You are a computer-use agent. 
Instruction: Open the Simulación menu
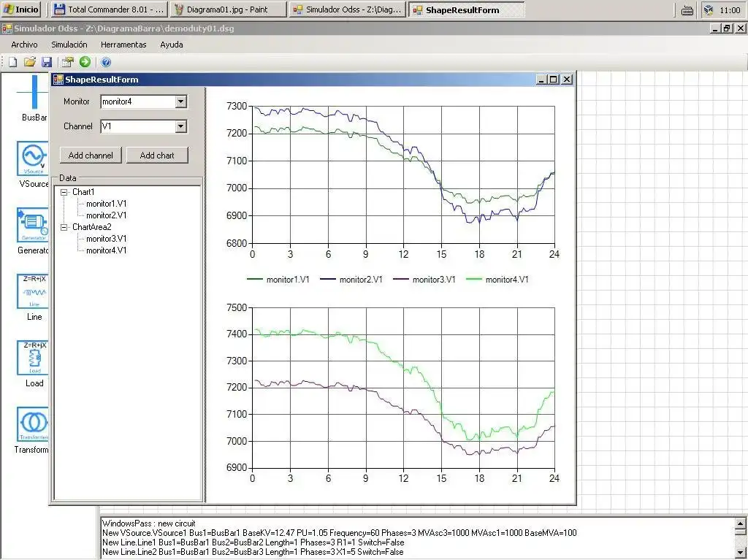click(x=69, y=45)
